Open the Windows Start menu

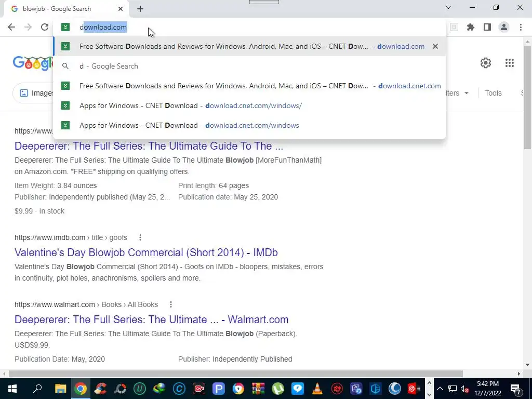[x=12, y=389]
